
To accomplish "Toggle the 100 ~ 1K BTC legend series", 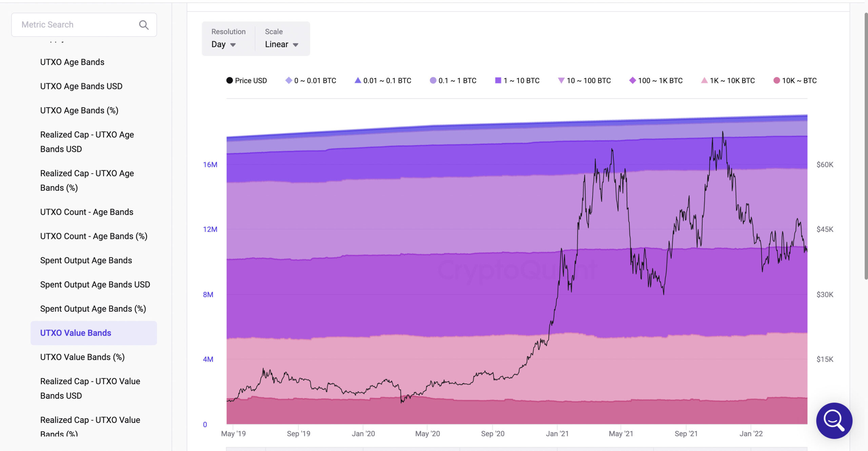I will tap(656, 81).
